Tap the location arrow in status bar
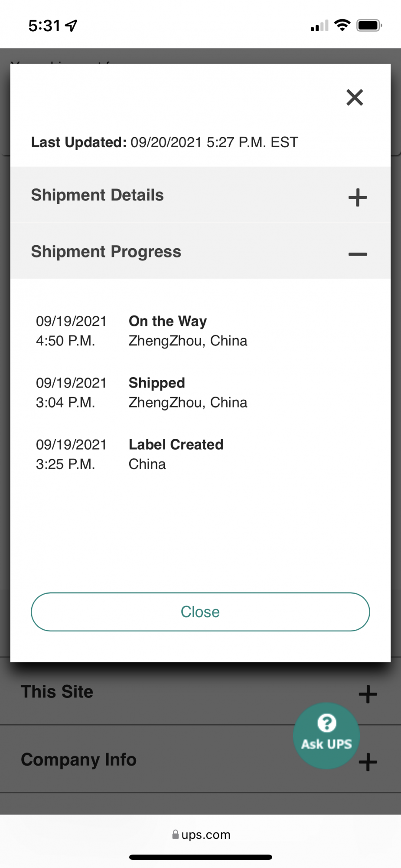 click(71, 26)
